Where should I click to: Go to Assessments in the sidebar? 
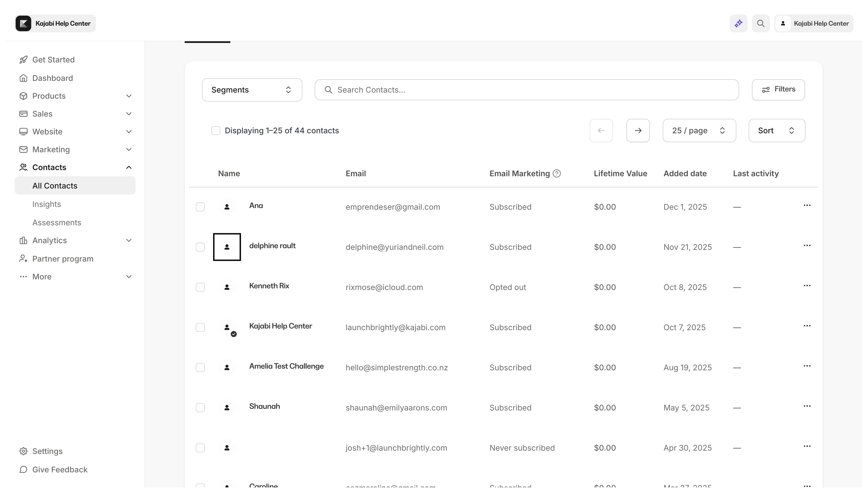(x=57, y=223)
